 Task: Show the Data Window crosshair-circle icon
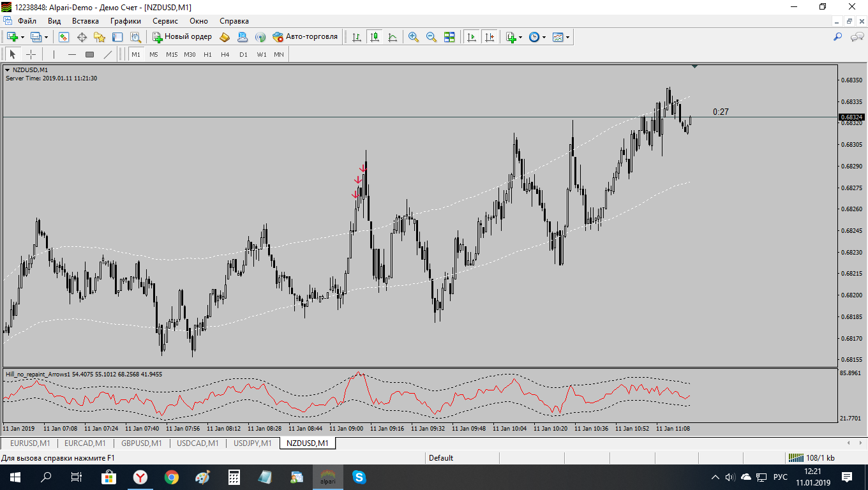pos(82,37)
